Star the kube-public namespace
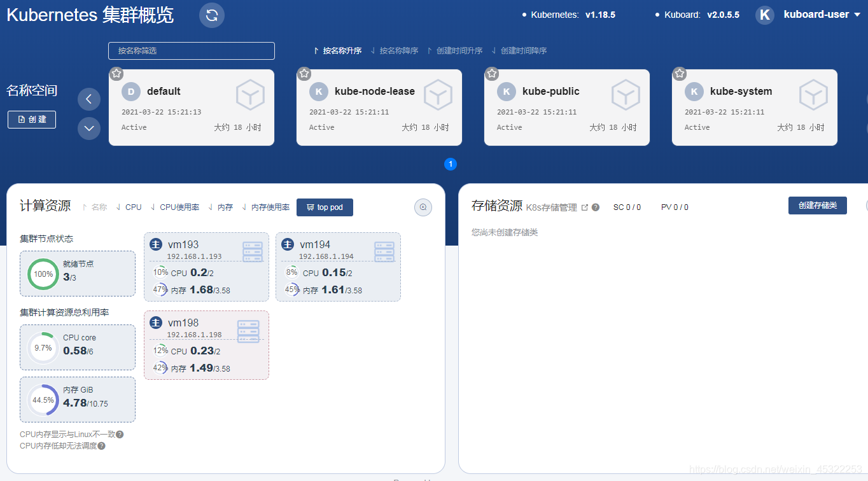Image resolution: width=868 pixels, height=481 pixels. click(492, 74)
